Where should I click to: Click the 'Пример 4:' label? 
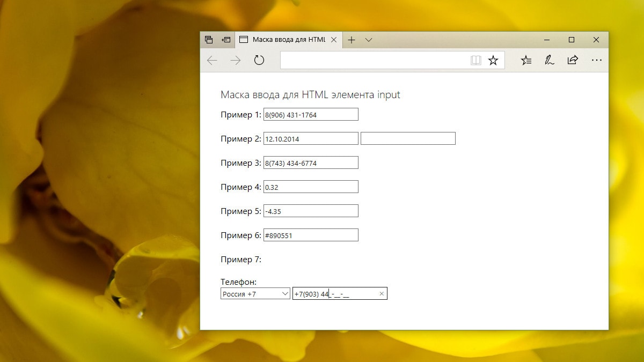click(241, 187)
